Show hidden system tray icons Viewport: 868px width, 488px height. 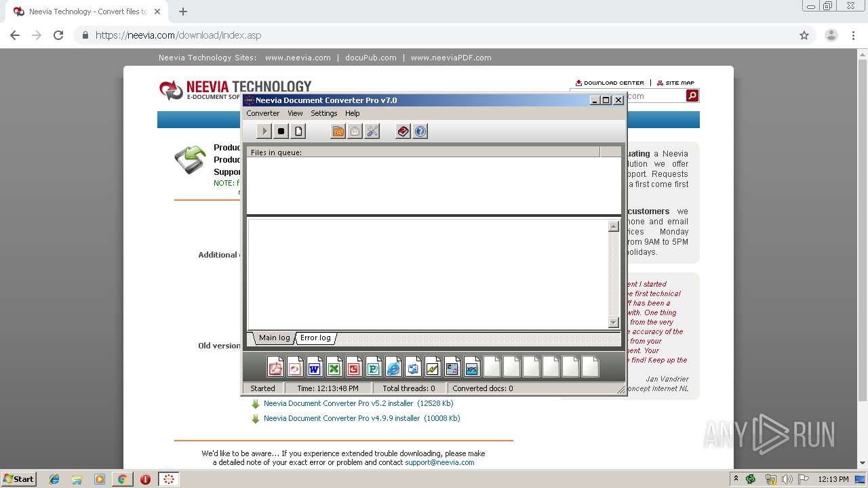click(x=736, y=479)
